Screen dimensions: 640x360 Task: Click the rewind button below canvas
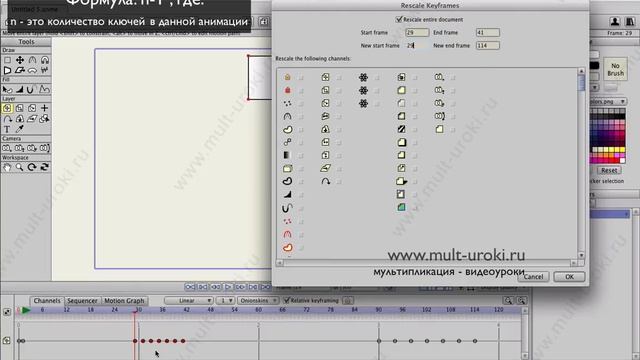(190, 287)
